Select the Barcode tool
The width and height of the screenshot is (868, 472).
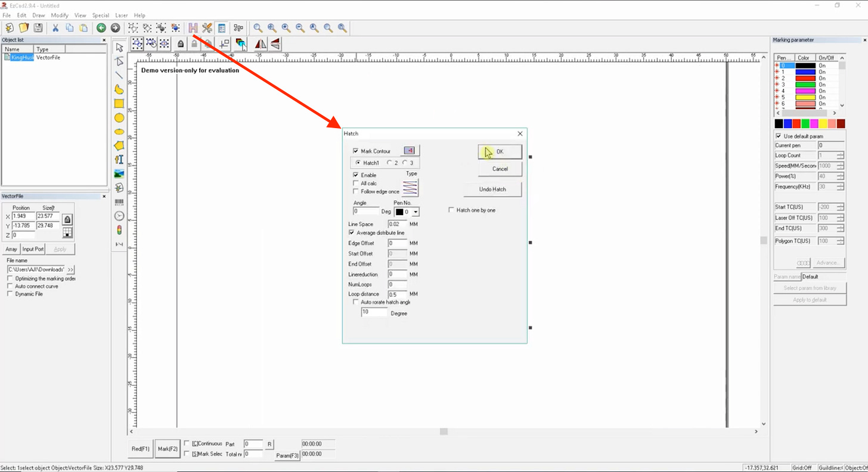(x=119, y=201)
